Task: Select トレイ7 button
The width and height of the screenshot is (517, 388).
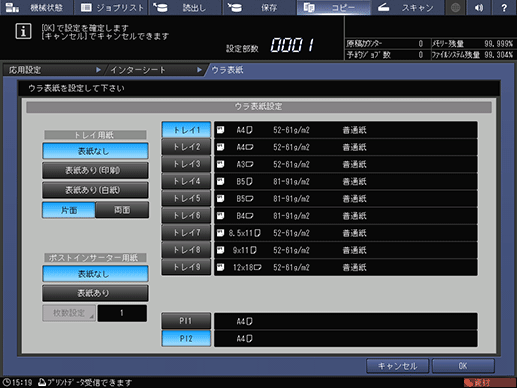Action: point(186,233)
